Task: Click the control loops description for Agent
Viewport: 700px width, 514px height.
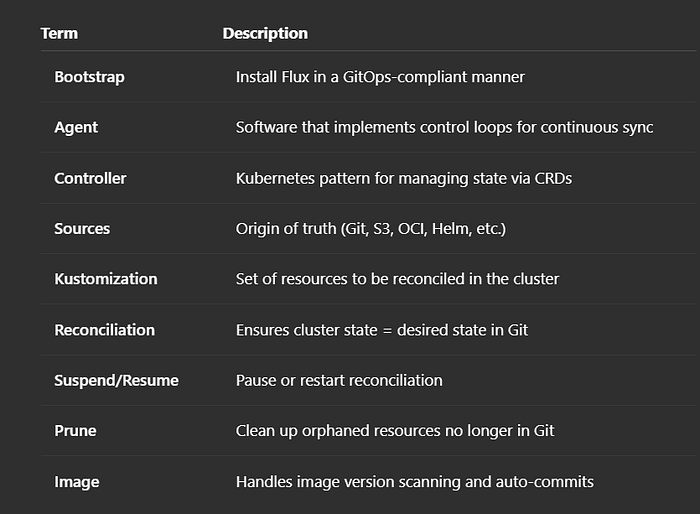Action: [444, 128]
